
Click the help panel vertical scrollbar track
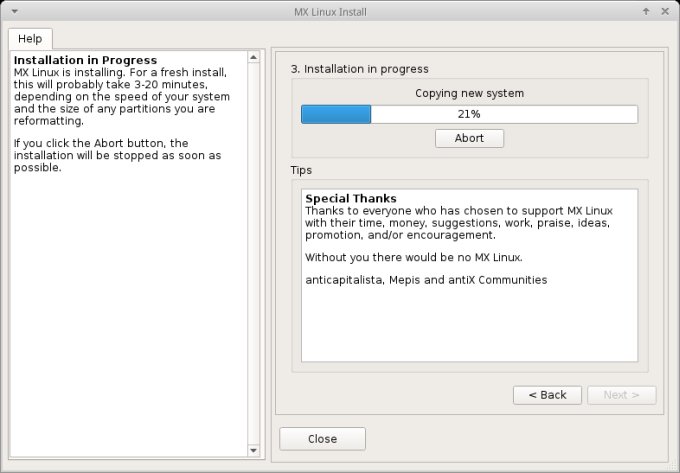coord(254,250)
